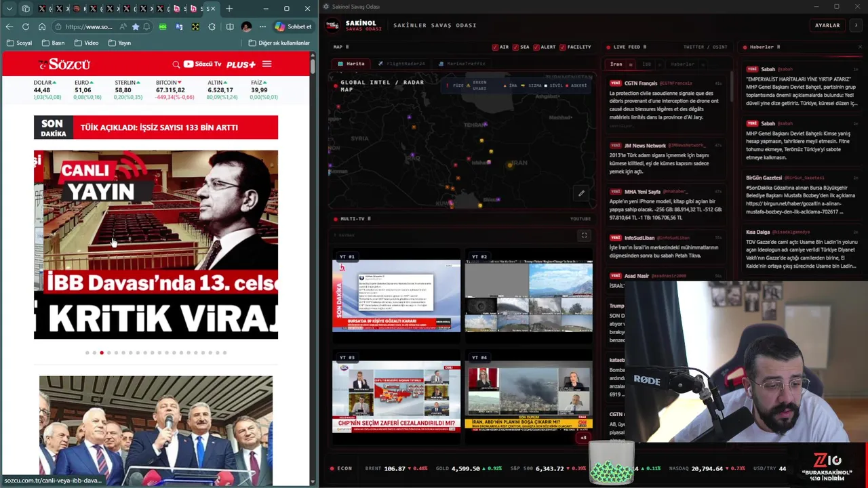Select the İran live feed tab
Image resolution: width=868 pixels, height=488 pixels.
tap(620, 64)
